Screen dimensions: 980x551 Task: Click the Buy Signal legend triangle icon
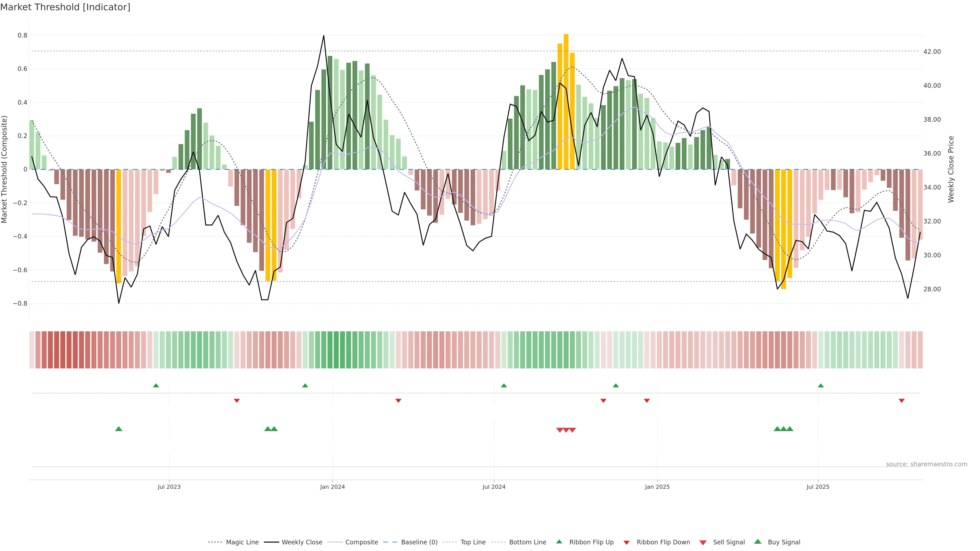point(757,542)
